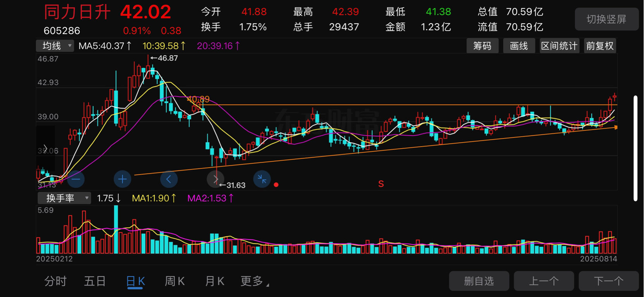Tap 画线 drawing tool button
This screenshot has width=644, height=297.
519,46
